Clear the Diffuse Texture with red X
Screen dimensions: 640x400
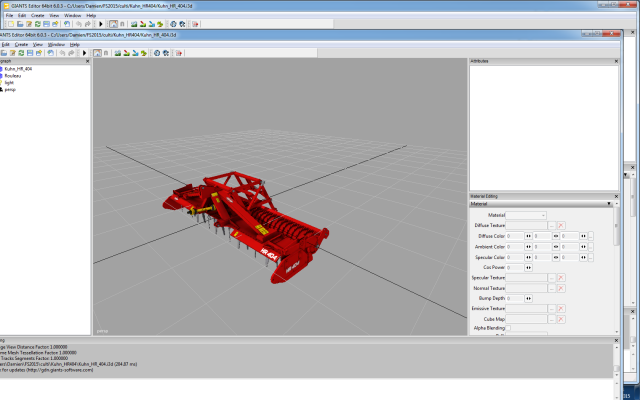(x=561, y=225)
